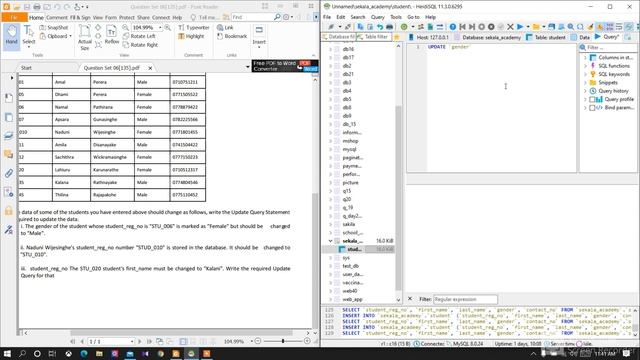Click the Free PDF to Word Converter banner
Viewport: 640px width, 360px height.
pos(285,66)
